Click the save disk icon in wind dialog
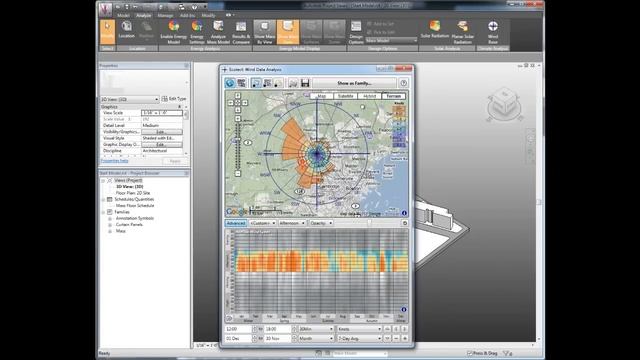 pyautogui.click(x=305, y=83)
